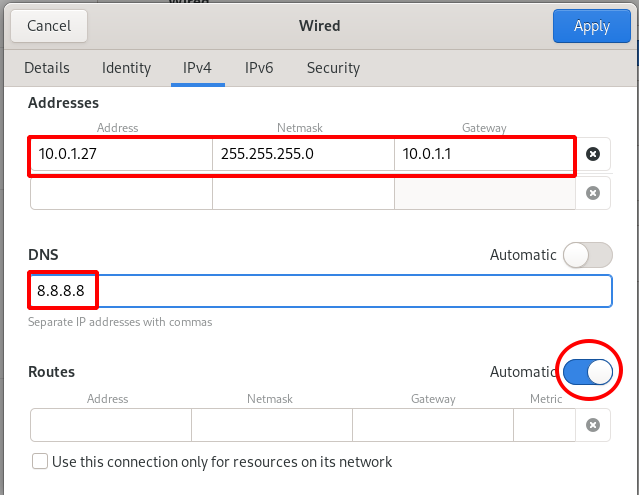Select the IPv4 tab
The height and width of the screenshot is (495, 639).
198,68
